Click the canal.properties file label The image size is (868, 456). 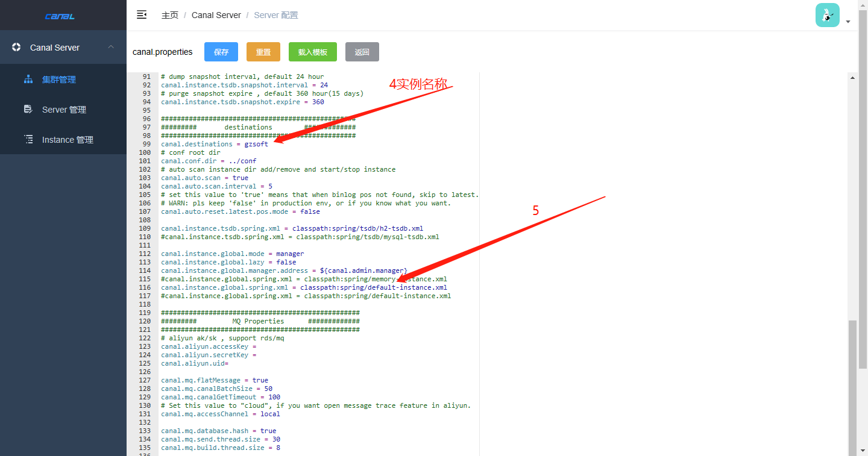(163, 52)
